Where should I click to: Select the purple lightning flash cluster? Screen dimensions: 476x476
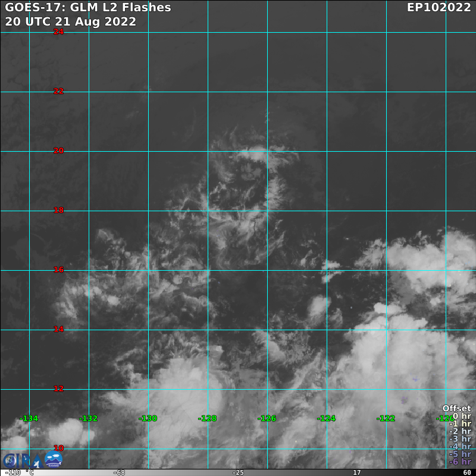(405, 400)
